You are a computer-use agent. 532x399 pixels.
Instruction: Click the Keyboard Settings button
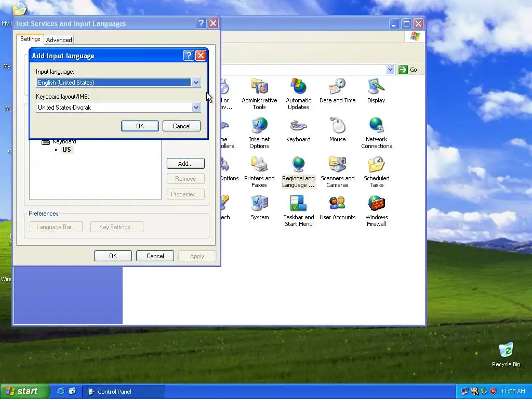[x=117, y=227]
